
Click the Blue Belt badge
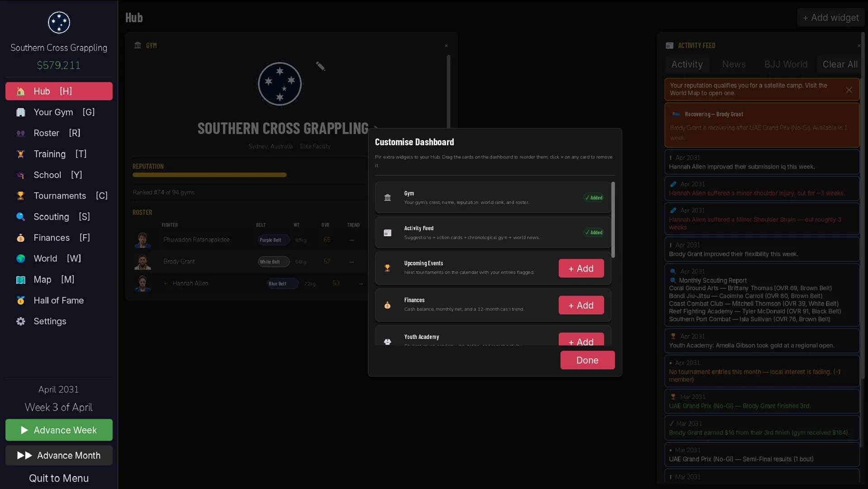[282, 283]
